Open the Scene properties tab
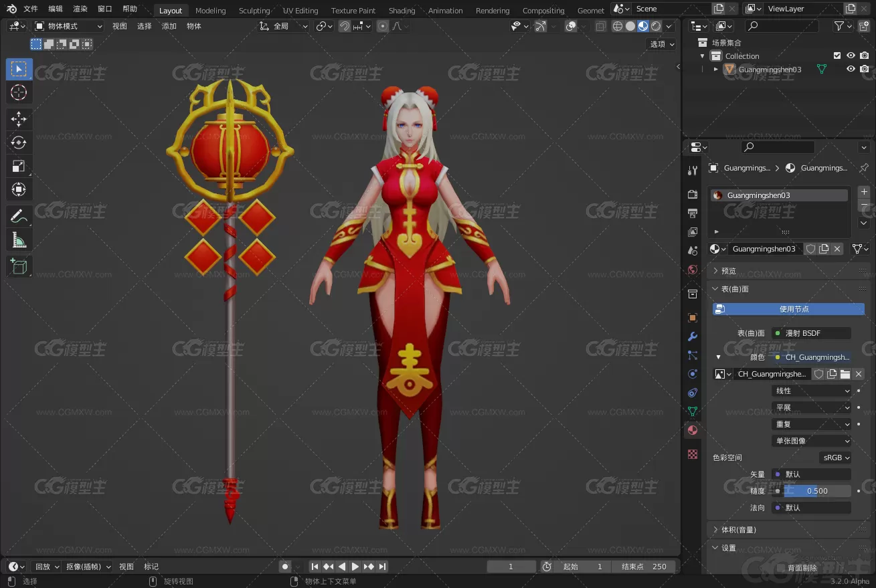 pos(693,251)
